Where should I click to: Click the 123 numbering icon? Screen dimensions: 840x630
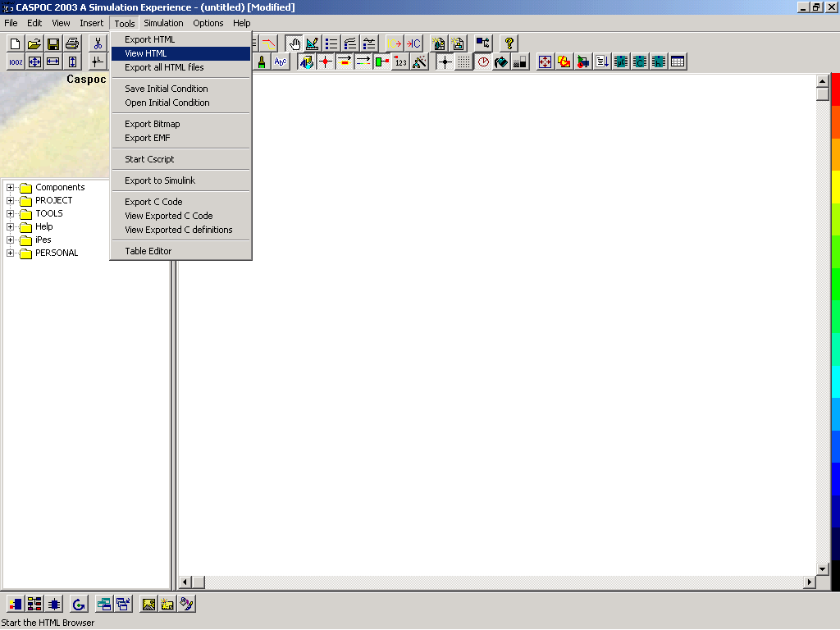point(400,62)
